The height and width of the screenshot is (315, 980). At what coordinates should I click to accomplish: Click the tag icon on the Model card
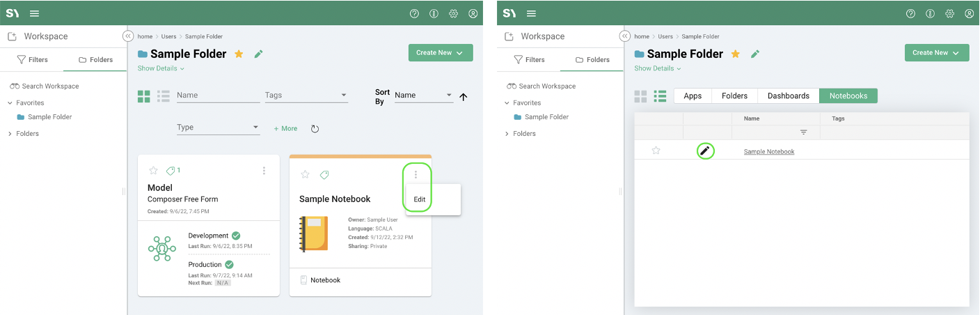click(x=171, y=171)
